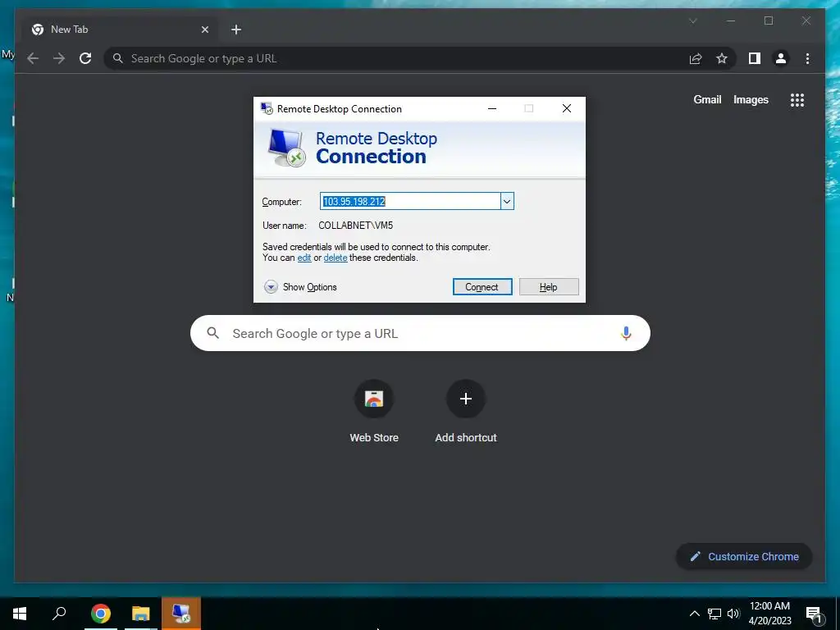Screen dimensions: 840x630
Task: Click Google search box on page
Action: (x=420, y=333)
